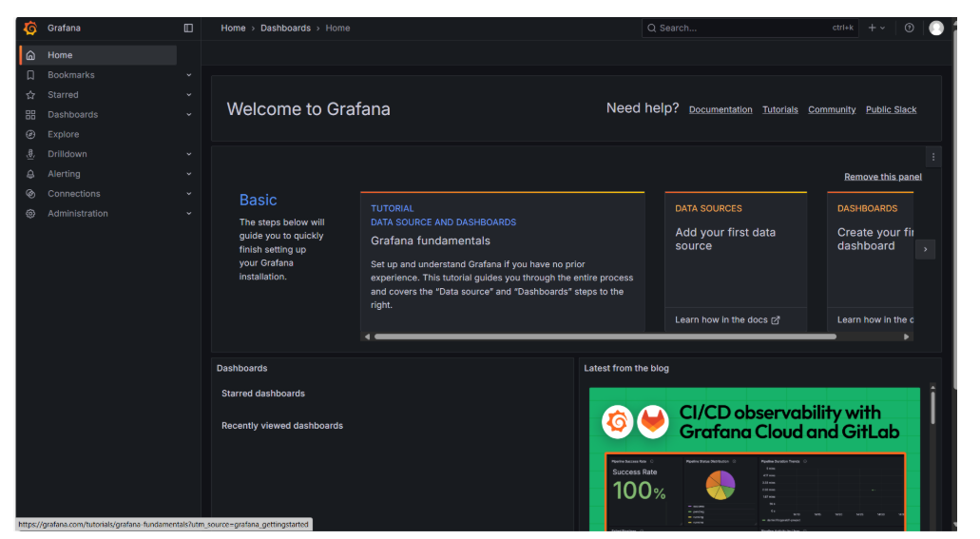Open Administration in the sidebar menu
This screenshot has height=539, width=980.
click(78, 214)
